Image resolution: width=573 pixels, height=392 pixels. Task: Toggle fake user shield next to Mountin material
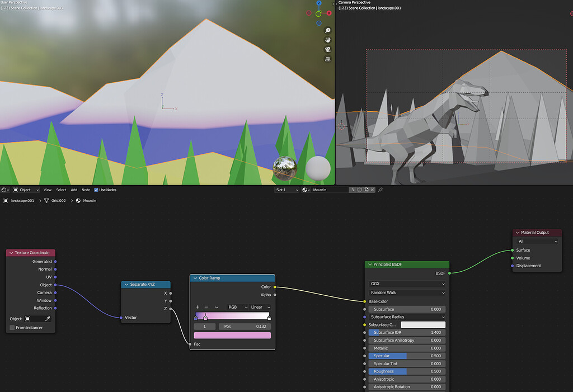click(x=360, y=190)
